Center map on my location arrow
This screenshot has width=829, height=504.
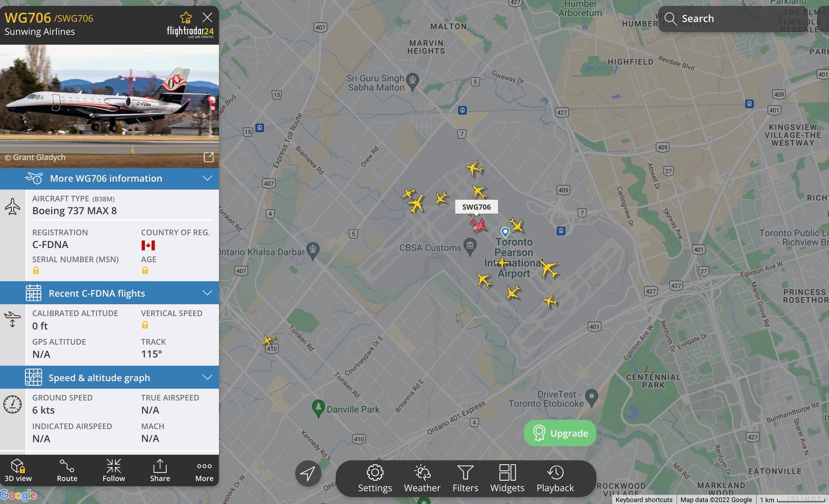coord(308,473)
